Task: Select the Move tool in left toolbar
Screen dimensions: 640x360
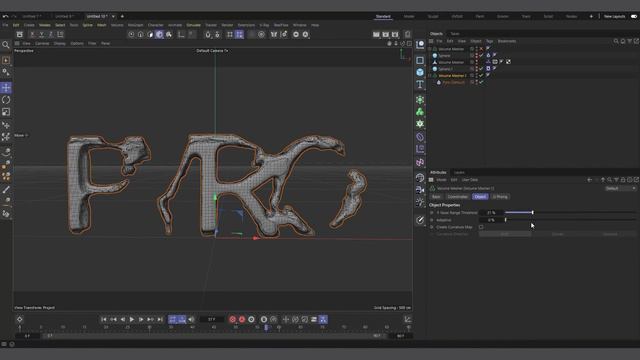Action: [x=6, y=88]
